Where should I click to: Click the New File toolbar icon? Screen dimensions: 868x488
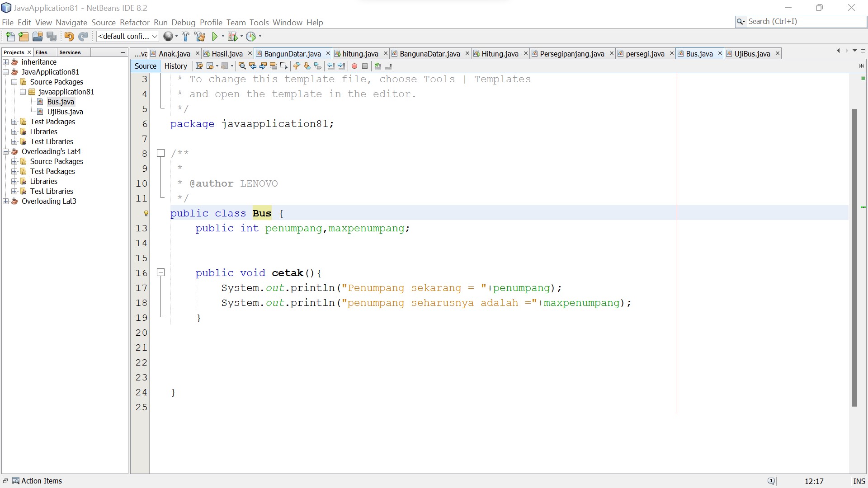pos(10,37)
